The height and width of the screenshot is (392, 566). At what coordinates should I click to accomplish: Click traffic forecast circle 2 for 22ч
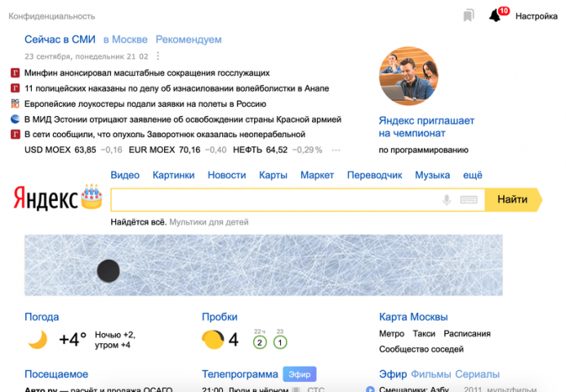(260, 342)
